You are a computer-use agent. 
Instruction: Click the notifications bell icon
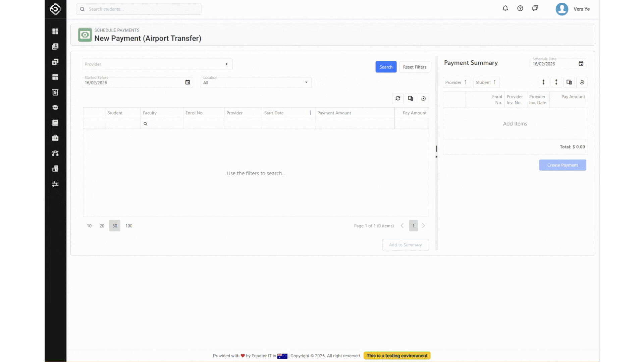click(505, 8)
